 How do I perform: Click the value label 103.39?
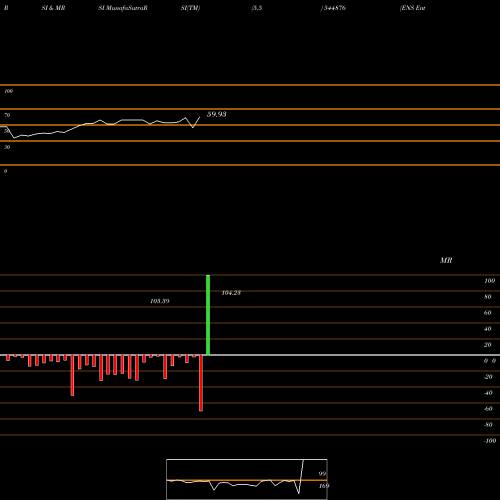[160, 301]
